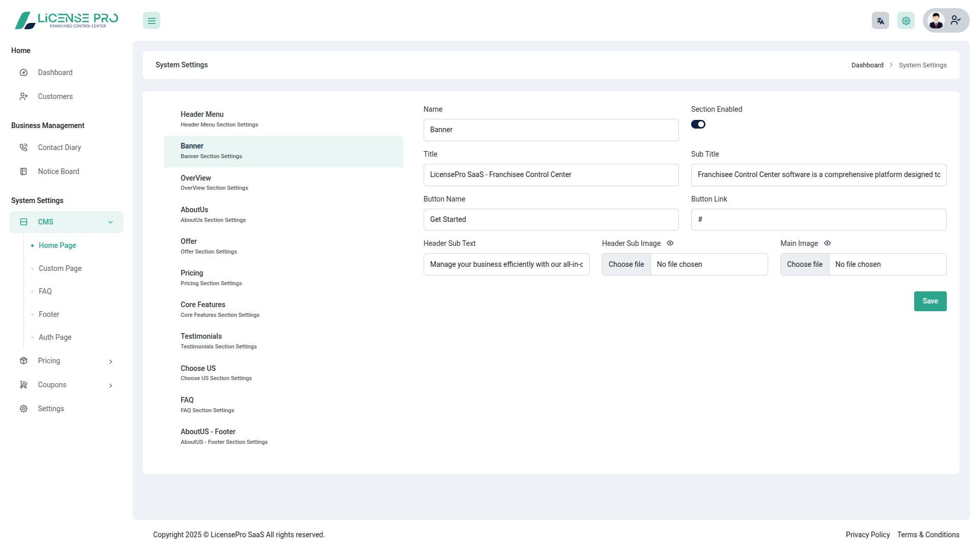Open the Custom Page submenu item
The image size is (980, 551).
(x=60, y=268)
